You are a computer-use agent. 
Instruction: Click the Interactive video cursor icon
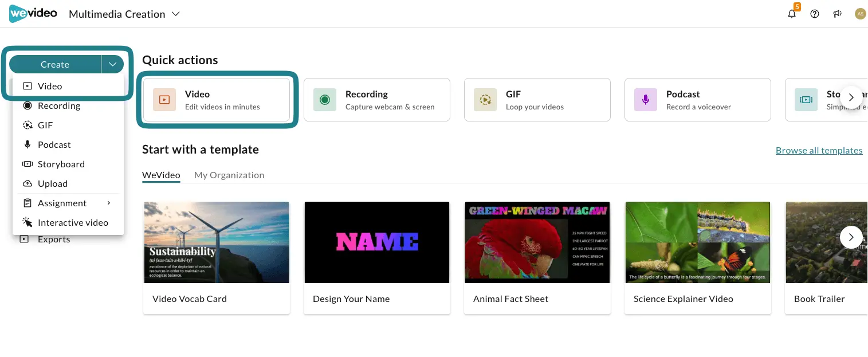27,222
